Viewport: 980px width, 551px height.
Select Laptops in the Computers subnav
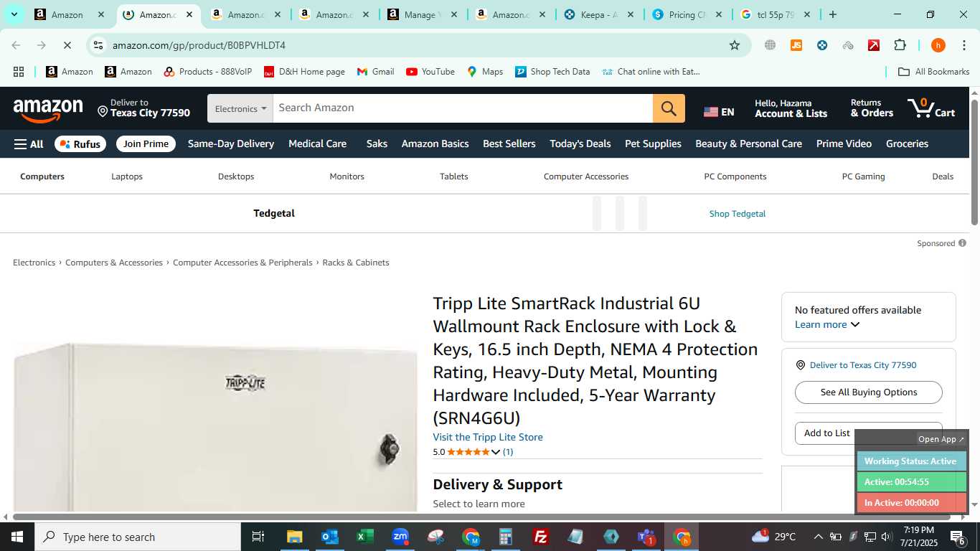(127, 176)
